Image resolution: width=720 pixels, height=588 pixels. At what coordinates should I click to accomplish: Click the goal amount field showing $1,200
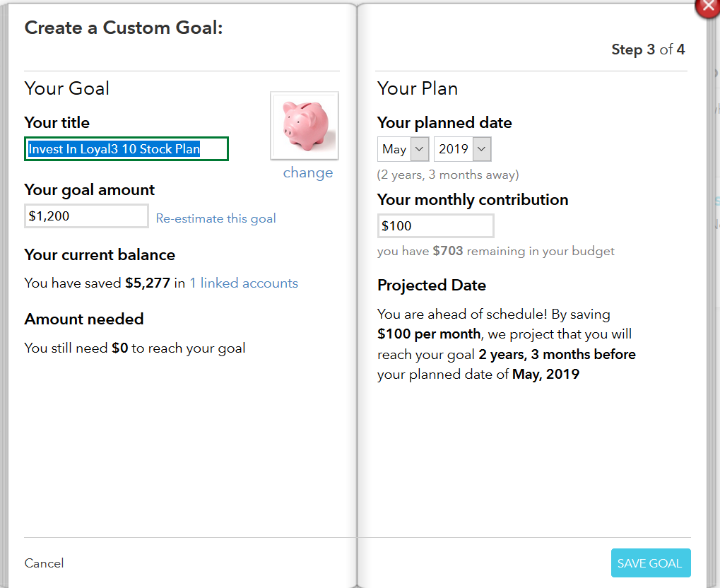86,216
